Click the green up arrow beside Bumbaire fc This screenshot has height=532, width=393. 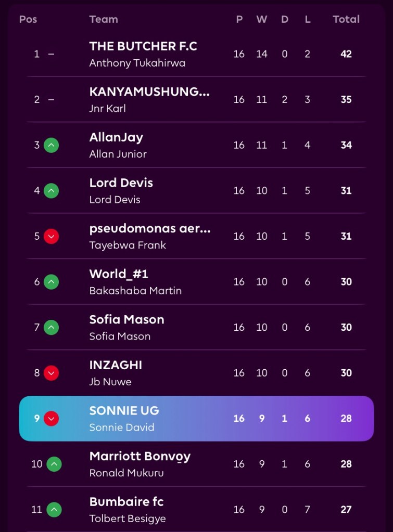(x=54, y=510)
